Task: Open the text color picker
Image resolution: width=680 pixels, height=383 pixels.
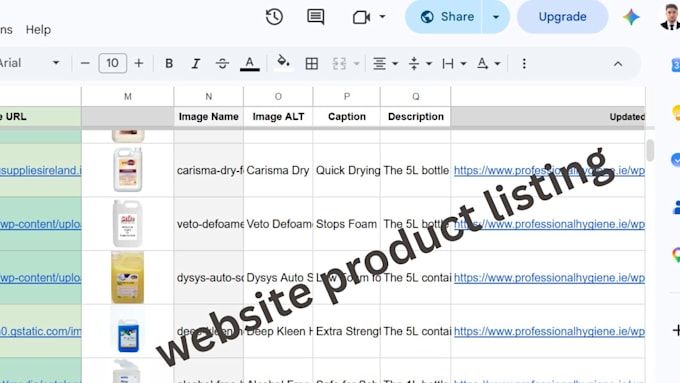Action: (250, 64)
